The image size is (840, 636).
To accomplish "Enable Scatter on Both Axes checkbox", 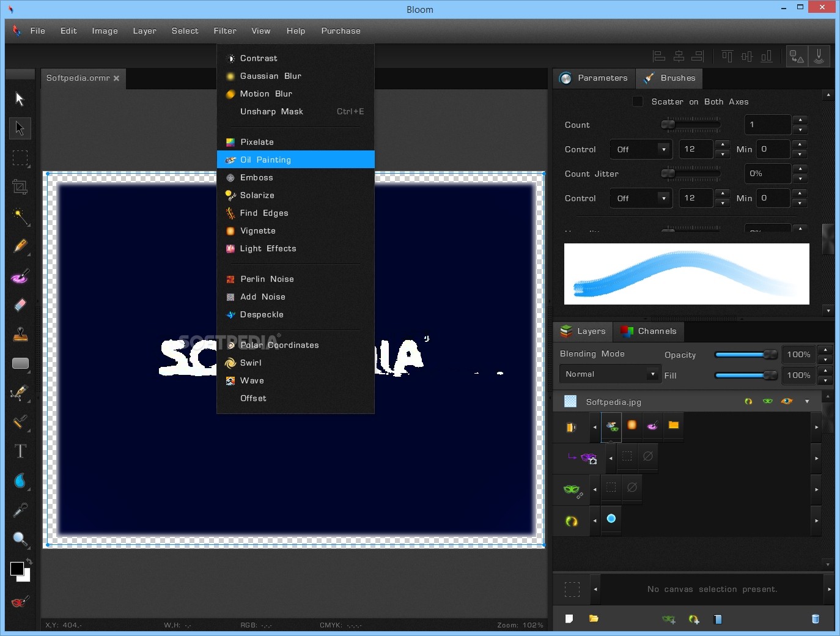I will point(638,102).
